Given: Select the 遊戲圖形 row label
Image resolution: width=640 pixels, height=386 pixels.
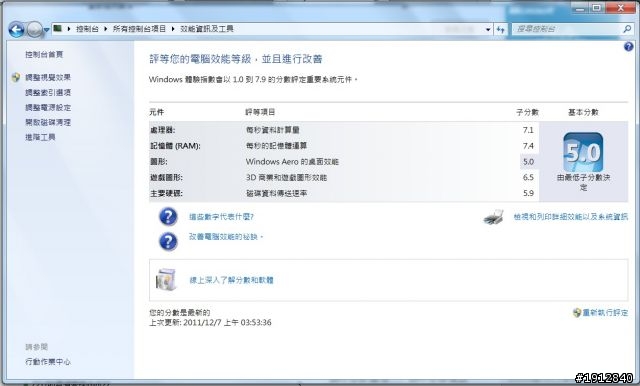Looking at the screenshot, I should (166, 177).
